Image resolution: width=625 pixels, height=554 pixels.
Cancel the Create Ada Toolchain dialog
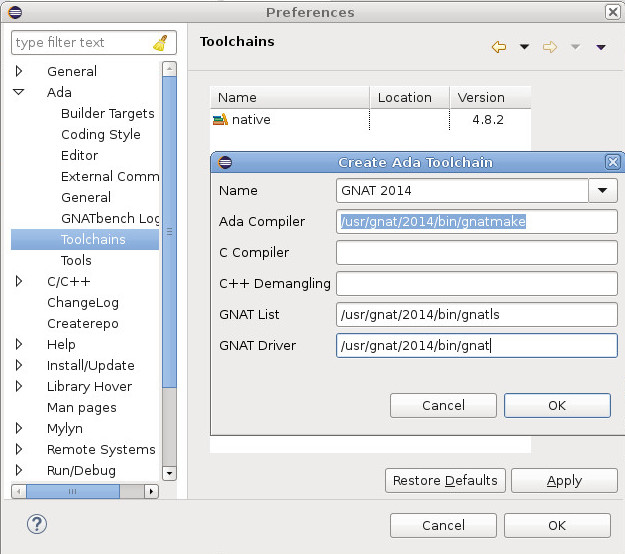pos(443,405)
